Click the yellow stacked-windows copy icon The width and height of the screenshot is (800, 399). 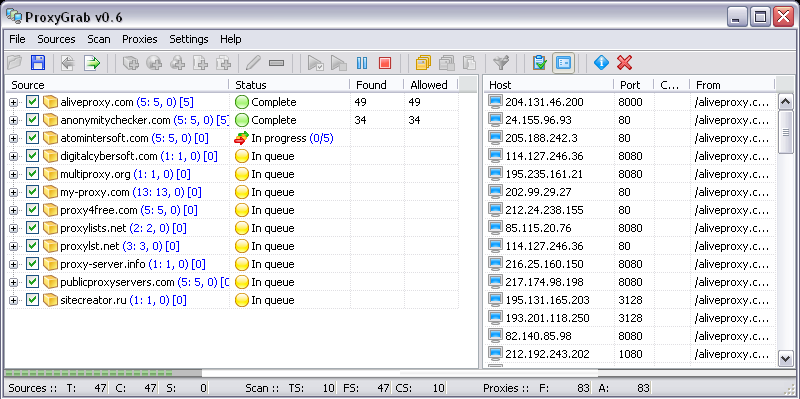click(x=423, y=63)
